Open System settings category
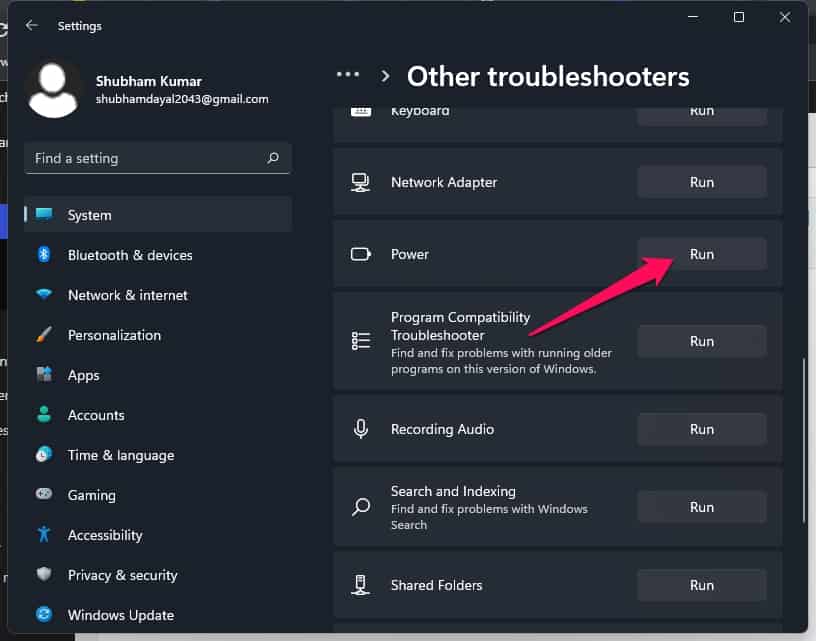 (158, 214)
